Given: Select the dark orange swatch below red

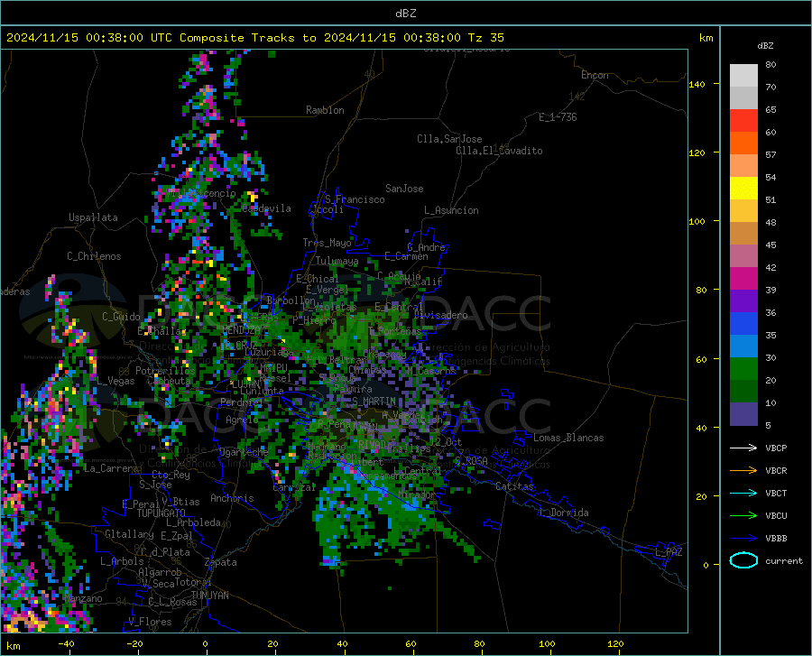Looking at the screenshot, I should 743,143.
